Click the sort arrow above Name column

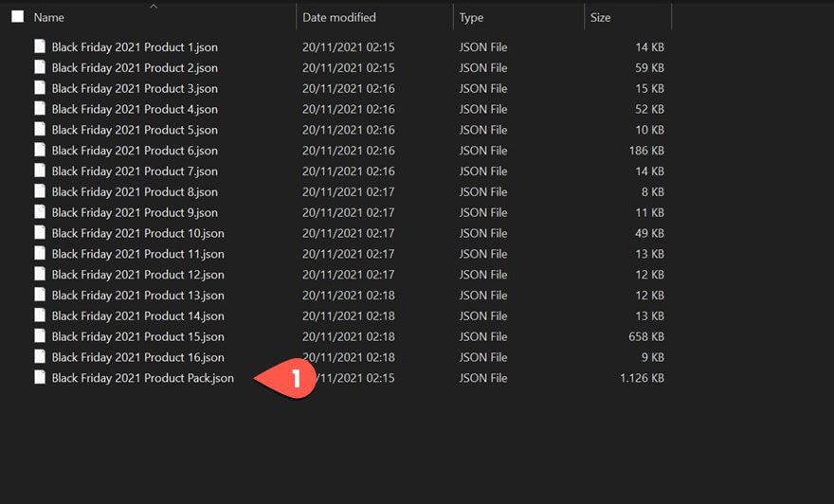[x=154, y=7]
